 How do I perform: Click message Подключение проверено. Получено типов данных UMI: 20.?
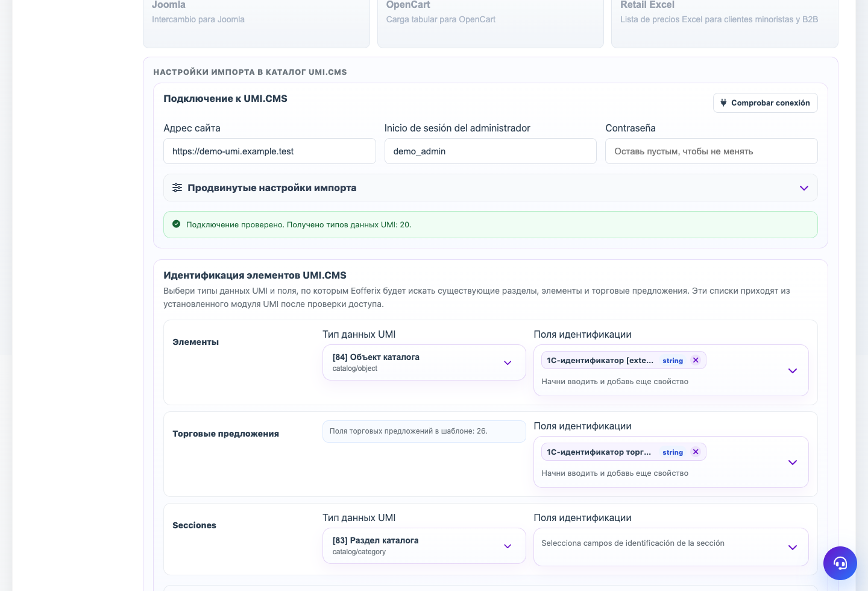click(298, 224)
